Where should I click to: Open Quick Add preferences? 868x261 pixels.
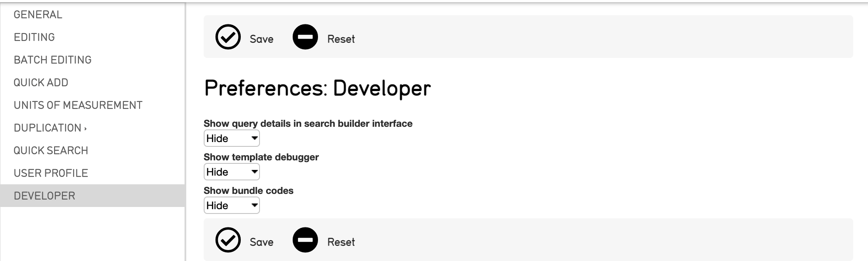coord(41,83)
